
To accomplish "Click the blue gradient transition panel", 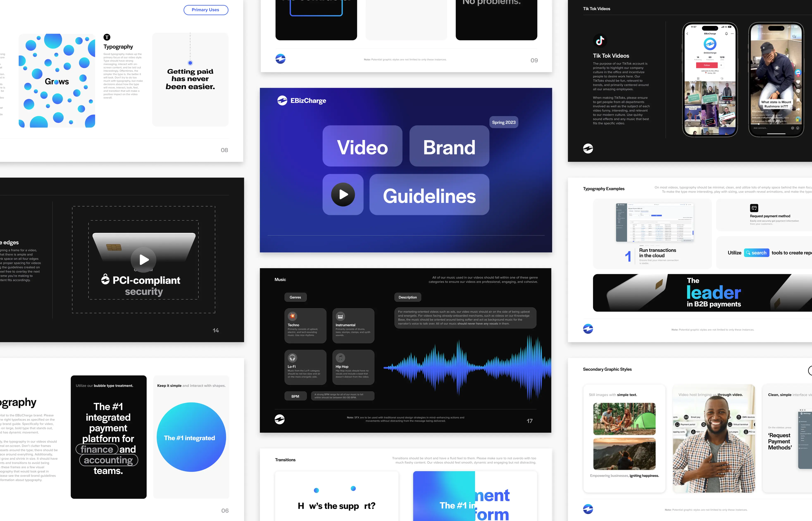I will [x=444, y=496].
